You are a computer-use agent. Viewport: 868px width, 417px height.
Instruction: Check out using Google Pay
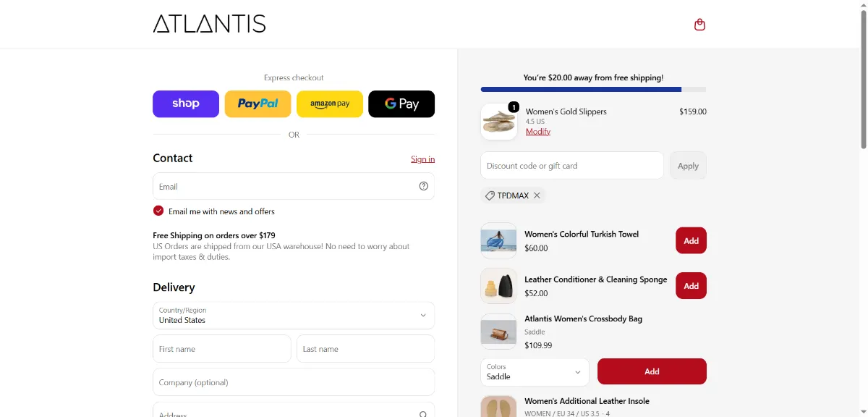click(401, 104)
